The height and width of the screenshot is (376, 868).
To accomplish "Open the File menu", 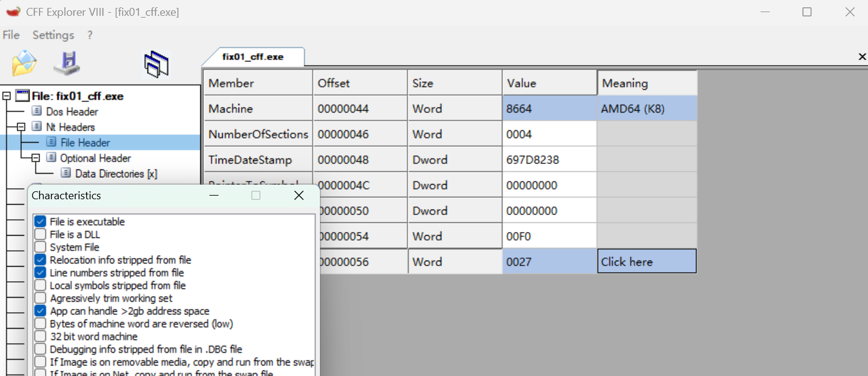I will tap(11, 35).
